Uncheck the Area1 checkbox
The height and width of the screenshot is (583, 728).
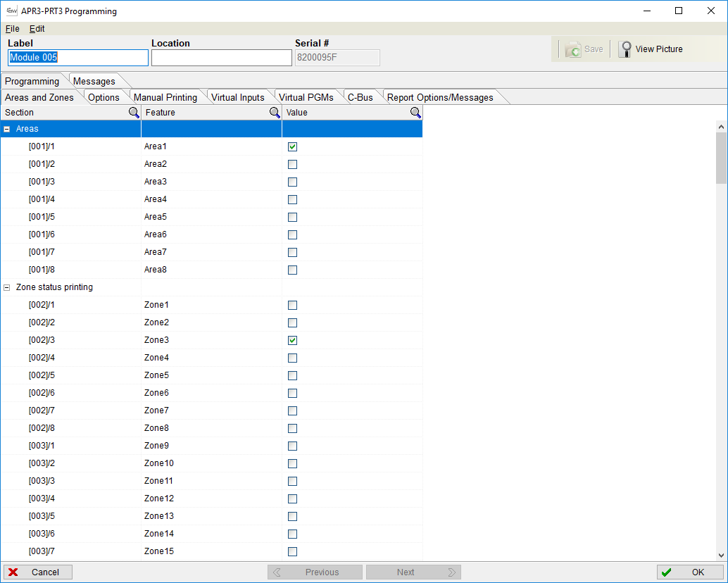tap(292, 147)
